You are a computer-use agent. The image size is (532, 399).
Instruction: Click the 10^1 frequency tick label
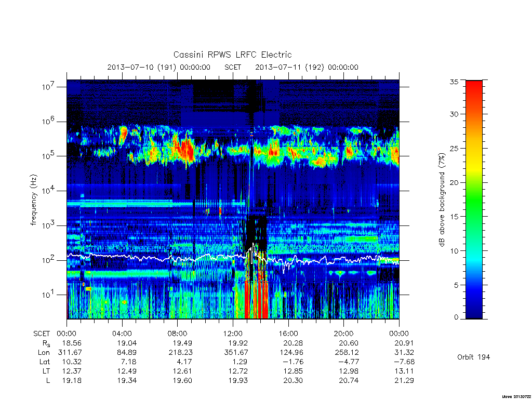click(x=48, y=294)
